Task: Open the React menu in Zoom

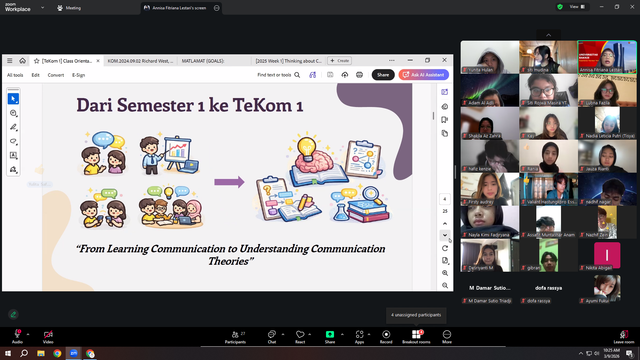Action: pos(300,337)
